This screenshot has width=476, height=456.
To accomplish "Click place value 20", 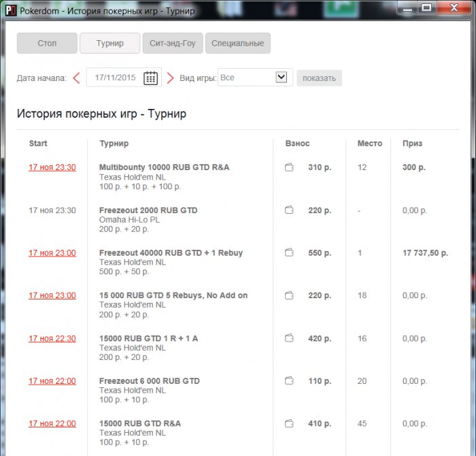I will click(x=362, y=381).
